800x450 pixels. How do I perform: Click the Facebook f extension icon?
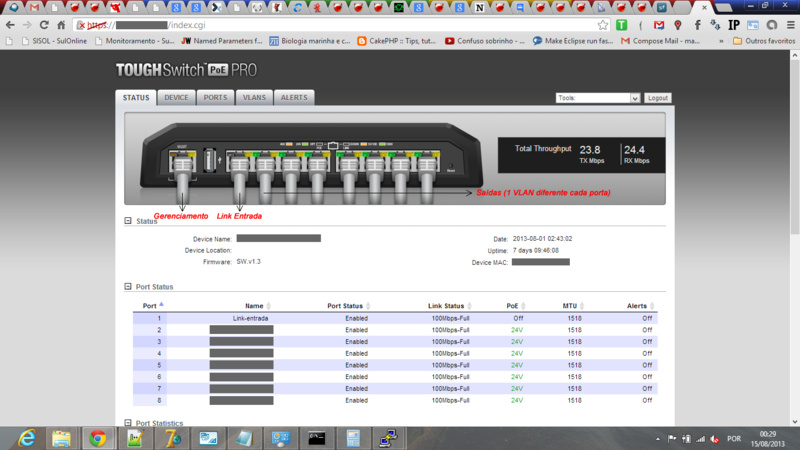click(x=697, y=25)
